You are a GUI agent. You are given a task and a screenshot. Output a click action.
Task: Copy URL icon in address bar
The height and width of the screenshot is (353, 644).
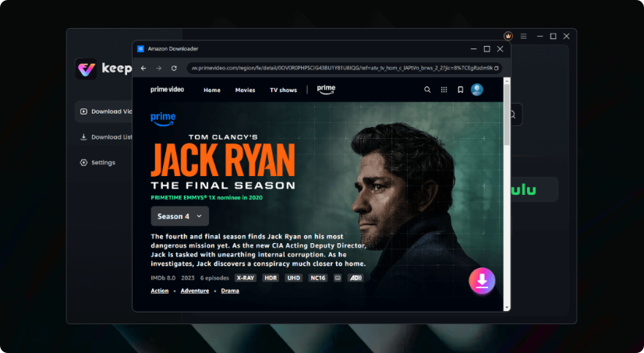tap(496, 68)
